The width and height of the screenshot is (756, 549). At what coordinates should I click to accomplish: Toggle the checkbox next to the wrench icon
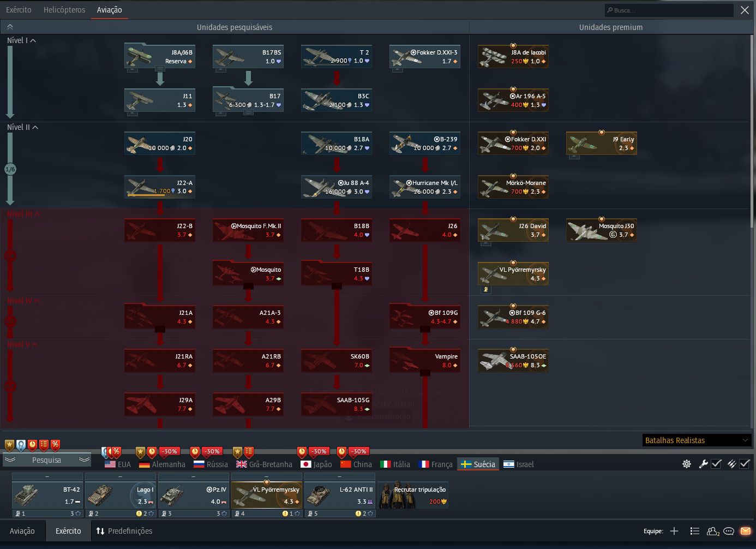point(717,464)
